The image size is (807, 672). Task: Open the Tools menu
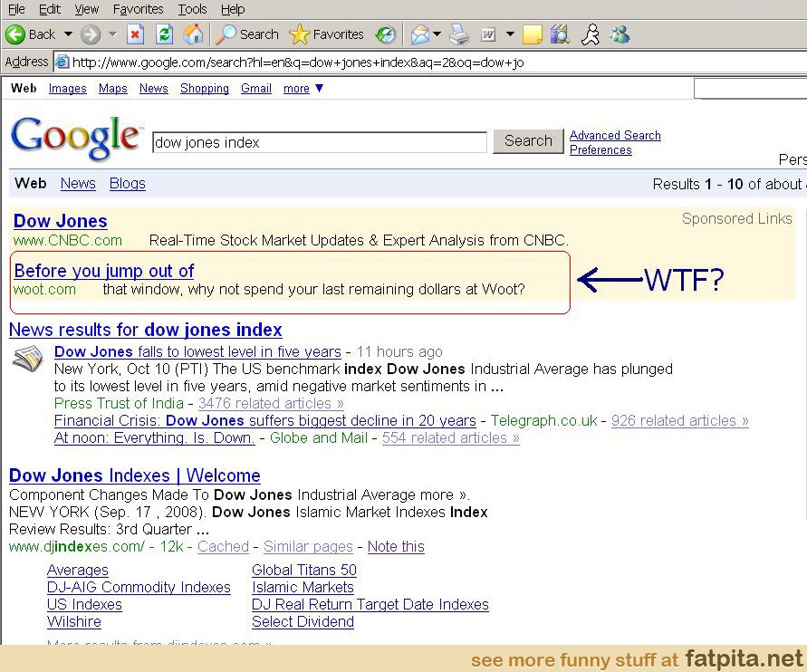click(x=192, y=9)
